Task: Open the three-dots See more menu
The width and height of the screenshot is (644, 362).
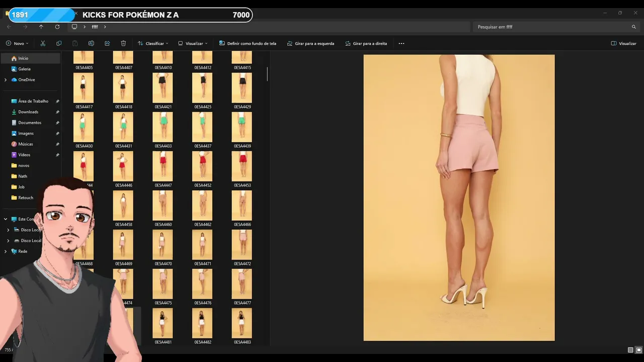Action: 401,43
